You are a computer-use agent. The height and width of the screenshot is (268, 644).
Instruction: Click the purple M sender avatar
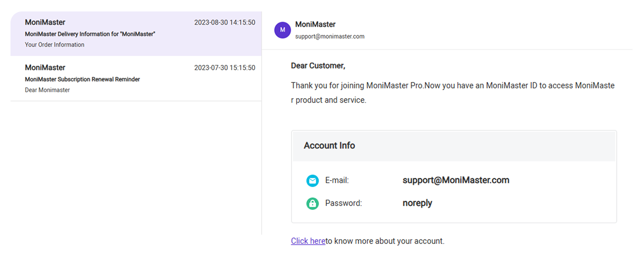[x=282, y=30]
